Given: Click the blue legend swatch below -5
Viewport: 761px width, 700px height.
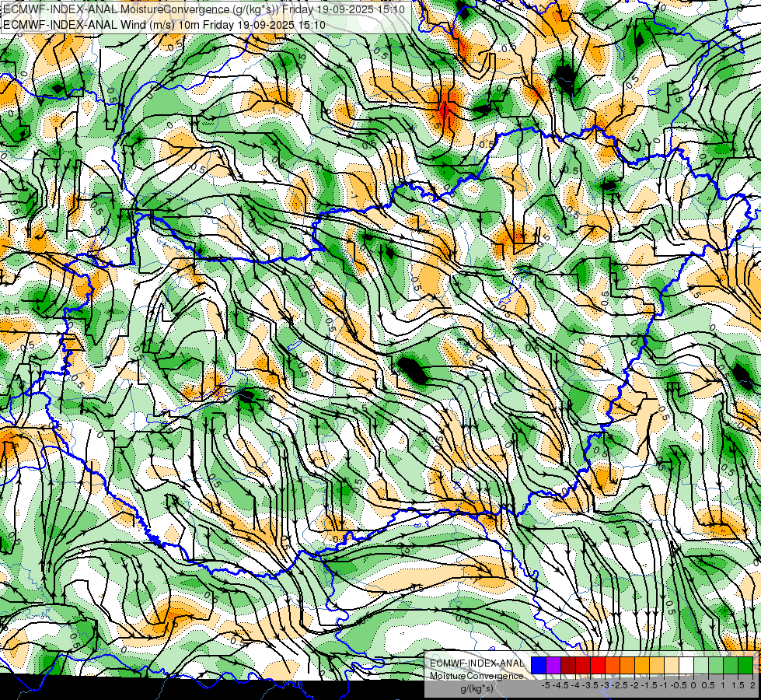Looking at the screenshot, I should pyautogui.click(x=539, y=666).
